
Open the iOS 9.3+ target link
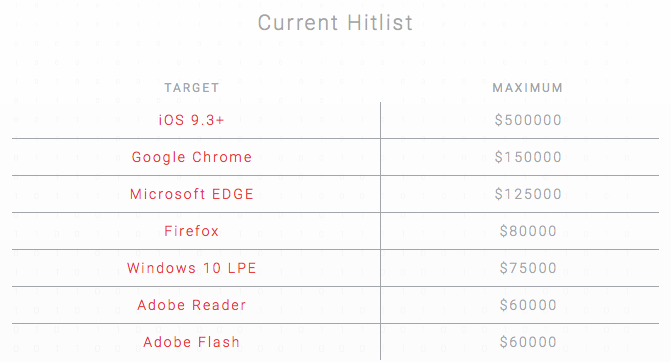click(x=191, y=120)
